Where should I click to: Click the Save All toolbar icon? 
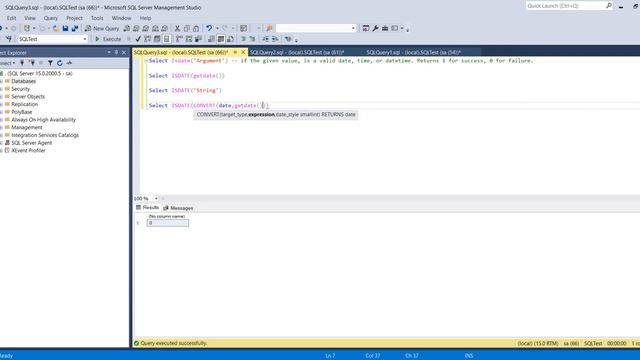(75, 29)
